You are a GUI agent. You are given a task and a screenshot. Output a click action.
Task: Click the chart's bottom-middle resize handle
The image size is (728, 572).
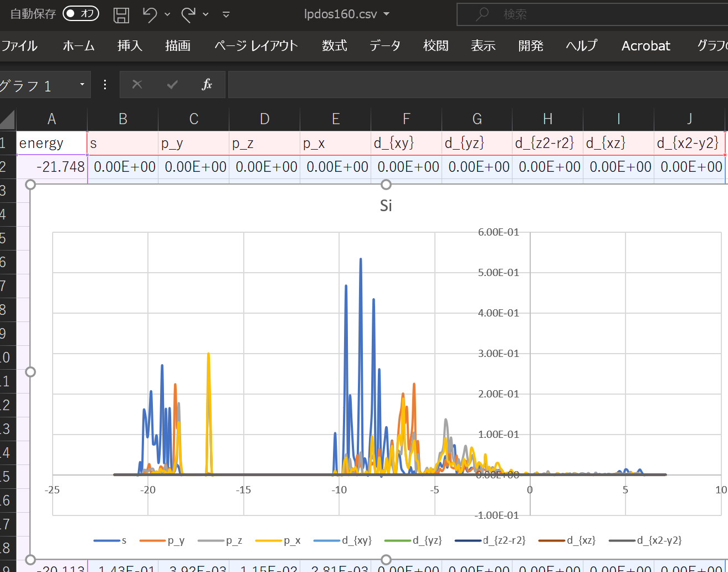point(386,560)
